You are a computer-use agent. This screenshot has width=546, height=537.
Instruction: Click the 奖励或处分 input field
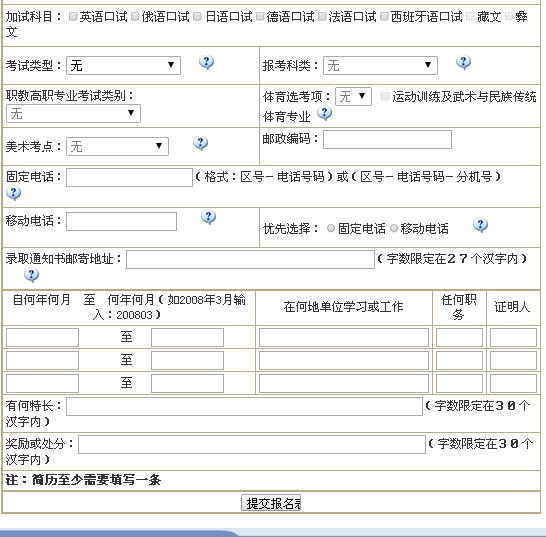pyautogui.click(x=252, y=444)
